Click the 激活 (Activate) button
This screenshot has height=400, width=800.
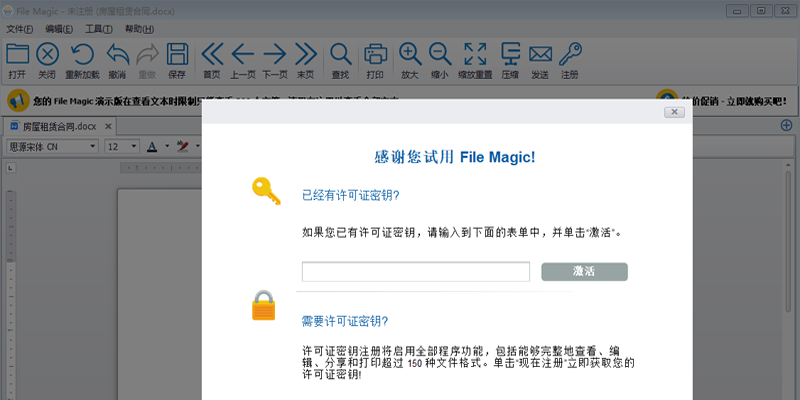click(584, 271)
